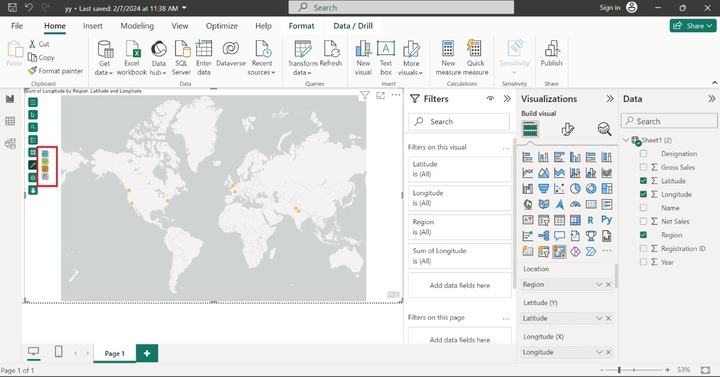Open the Longitude (X) field chevron

[x=599, y=352]
